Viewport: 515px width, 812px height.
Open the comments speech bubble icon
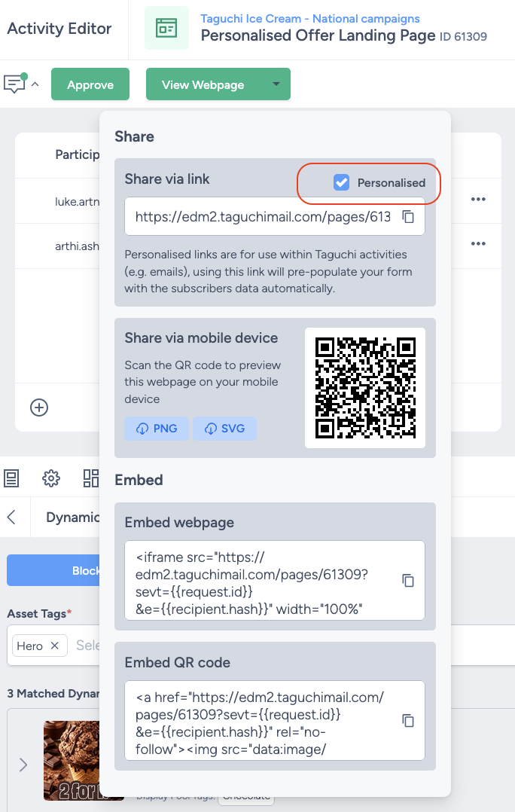pyautogui.click(x=14, y=84)
